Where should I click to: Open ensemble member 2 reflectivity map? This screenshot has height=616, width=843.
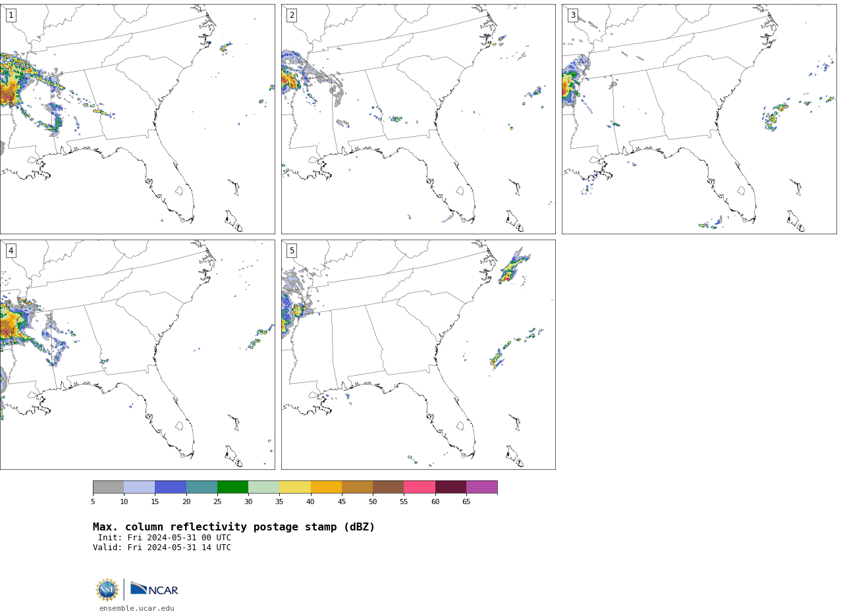418,119
